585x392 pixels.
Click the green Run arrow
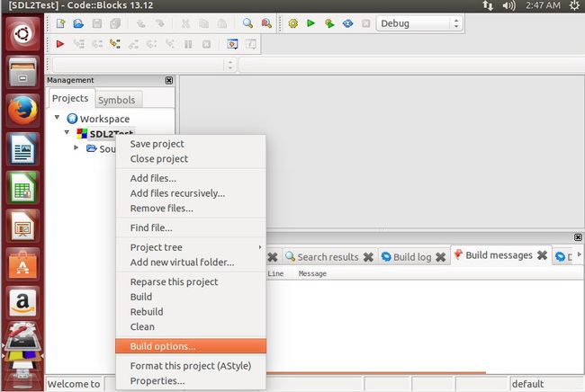(310, 23)
